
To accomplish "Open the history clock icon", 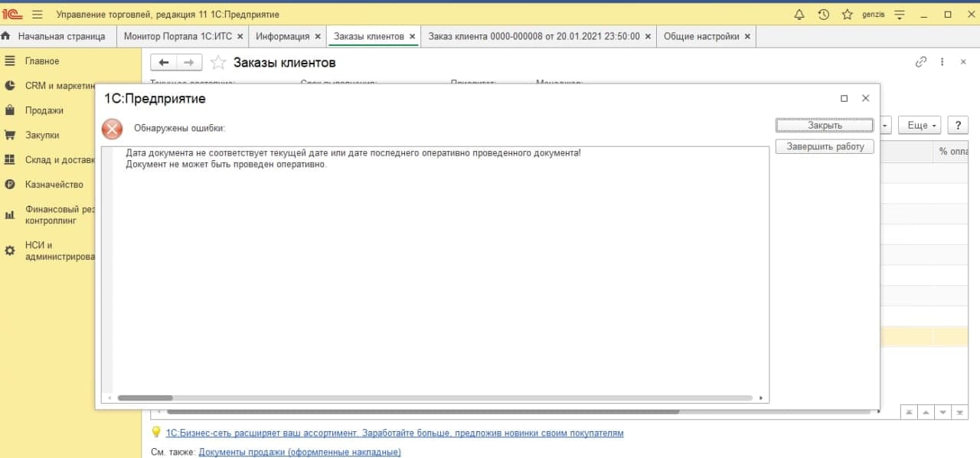I will [x=824, y=15].
